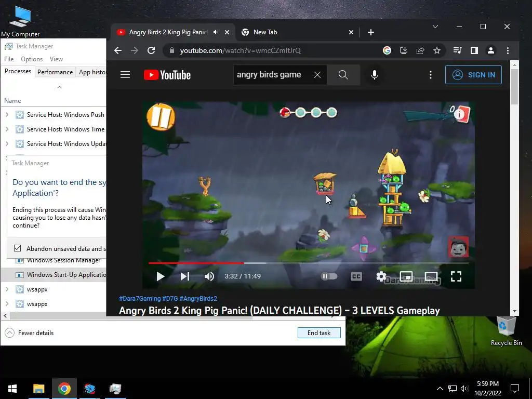Open Task Manager taskbar icon
Image resolution: width=532 pixels, height=399 pixels.
pos(115,389)
